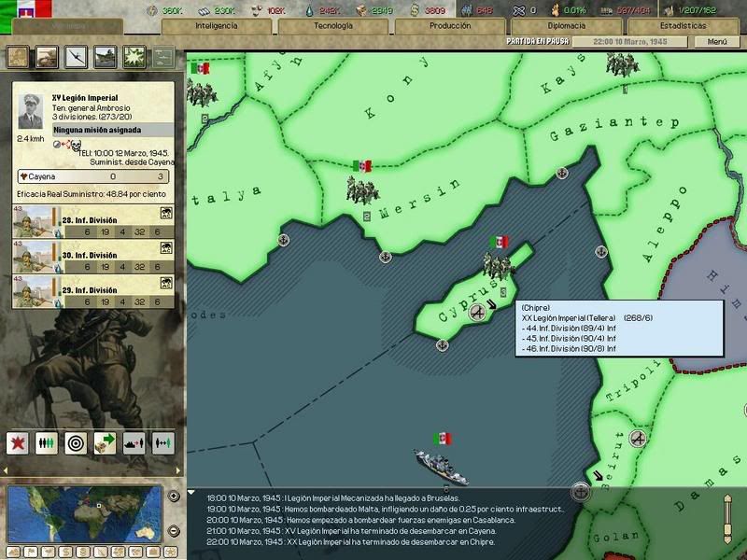Zoom in the minimap with plus
The height and width of the screenshot is (560, 747).
(x=174, y=497)
